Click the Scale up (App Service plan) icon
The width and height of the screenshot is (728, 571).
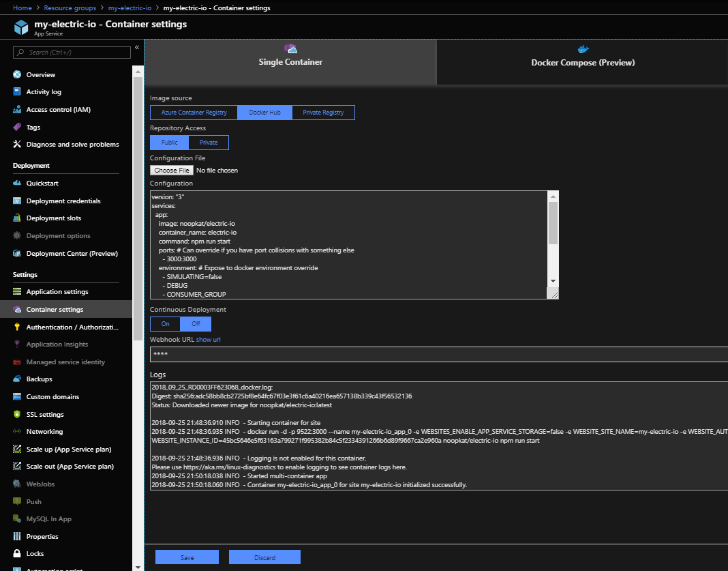17,449
